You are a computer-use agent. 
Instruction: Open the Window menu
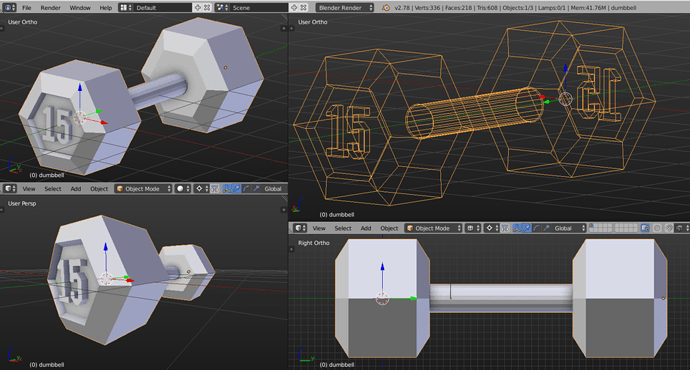pyautogui.click(x=80, y=7)
